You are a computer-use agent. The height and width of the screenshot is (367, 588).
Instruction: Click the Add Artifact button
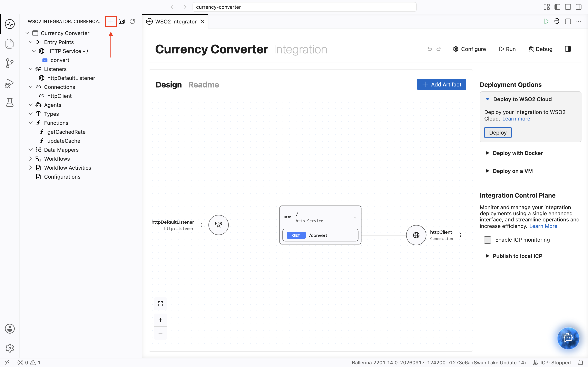pyautogui.click(x=441, y=84)
